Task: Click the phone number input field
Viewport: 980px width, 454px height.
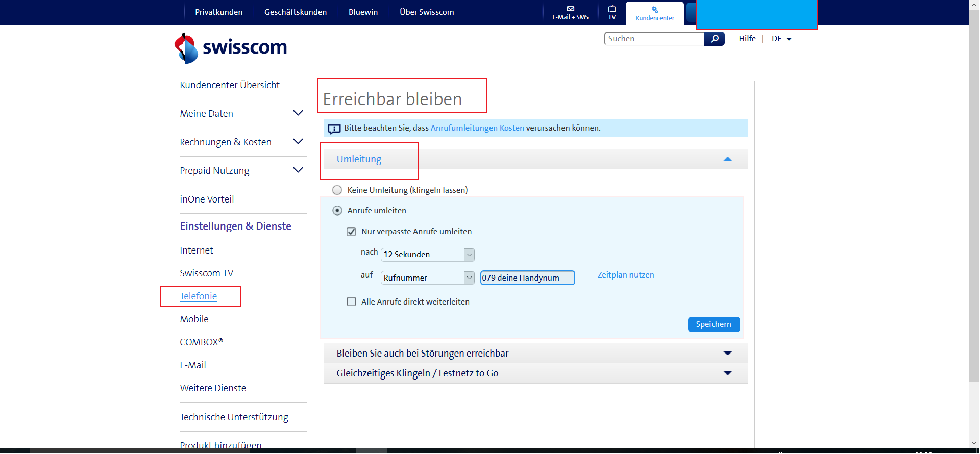Action: point(527,278)
